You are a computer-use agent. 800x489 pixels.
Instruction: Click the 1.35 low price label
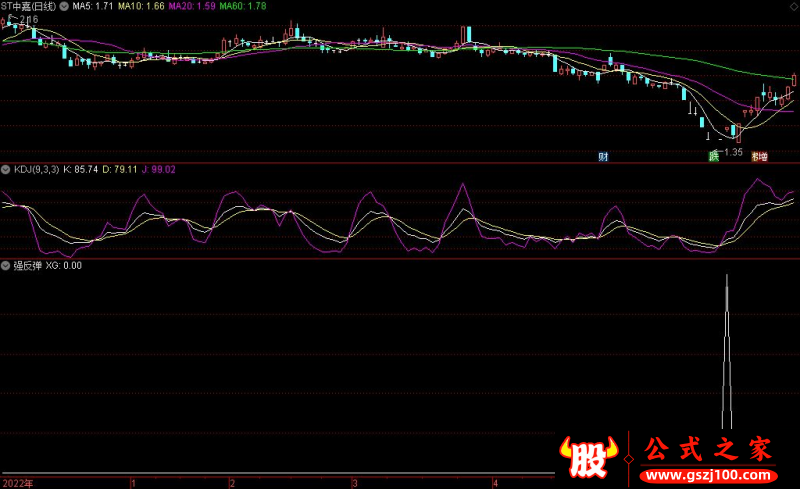pyautogui.click(x=731, y=152)
